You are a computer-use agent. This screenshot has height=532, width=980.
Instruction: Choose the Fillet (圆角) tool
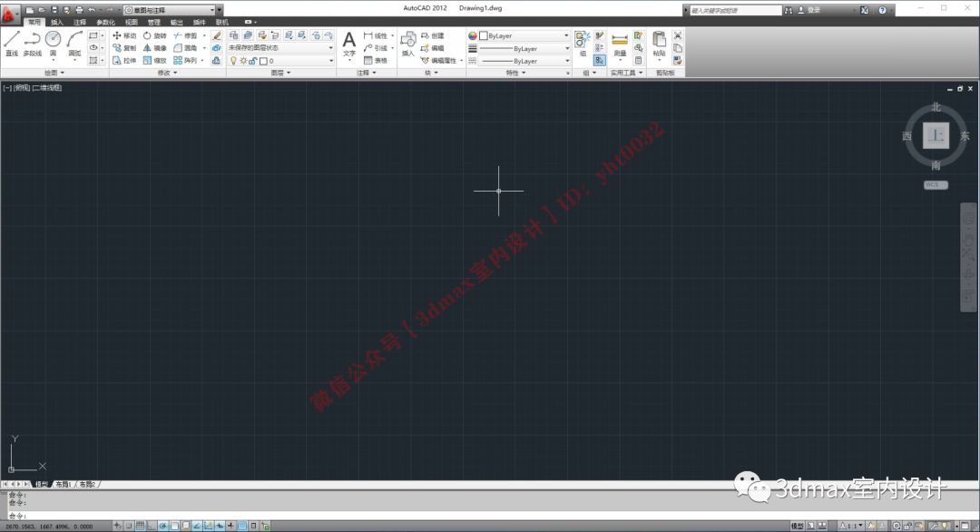pyautogui.click(x=185, y=48)
